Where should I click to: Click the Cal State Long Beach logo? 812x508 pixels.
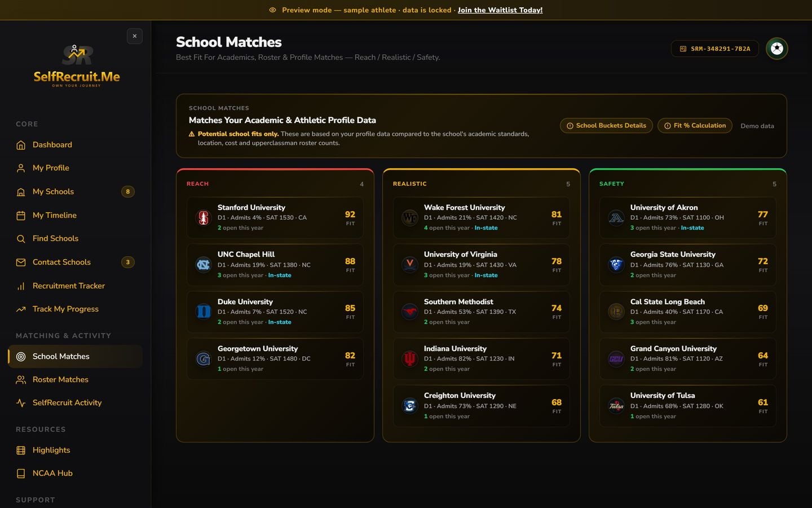(x=616, y=311)
